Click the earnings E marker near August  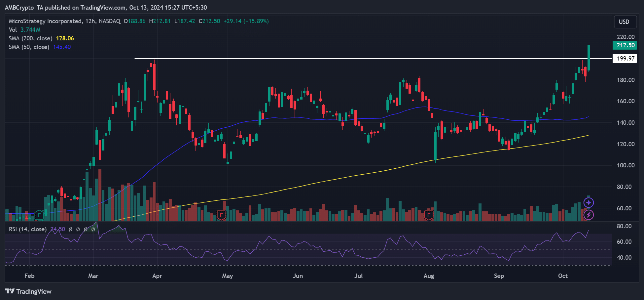point(429,215)
